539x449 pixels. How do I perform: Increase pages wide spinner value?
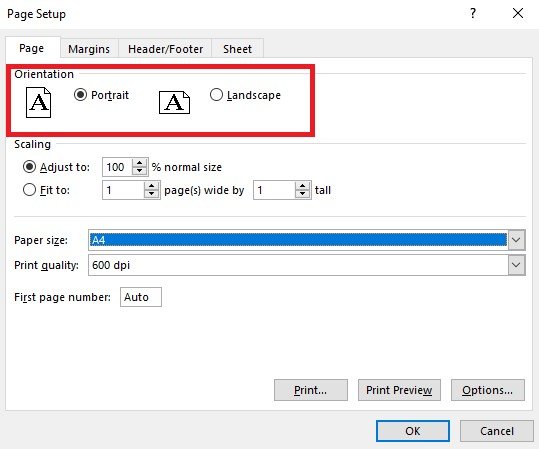[151, 186]
